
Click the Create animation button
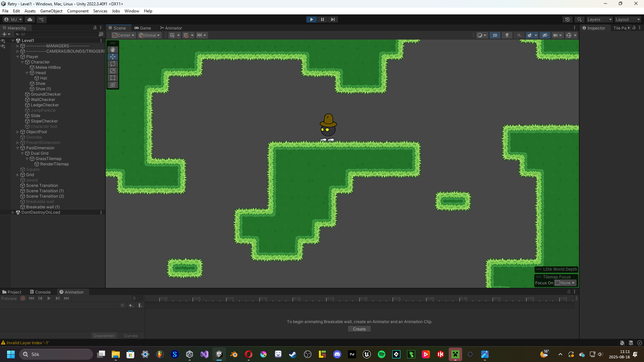pos(359,329)
